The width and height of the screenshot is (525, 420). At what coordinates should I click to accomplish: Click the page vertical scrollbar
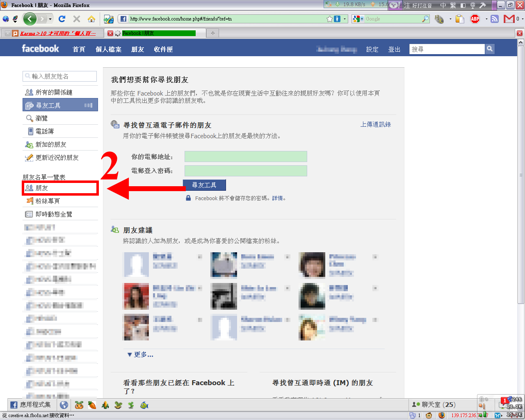(x=521, y=174)
